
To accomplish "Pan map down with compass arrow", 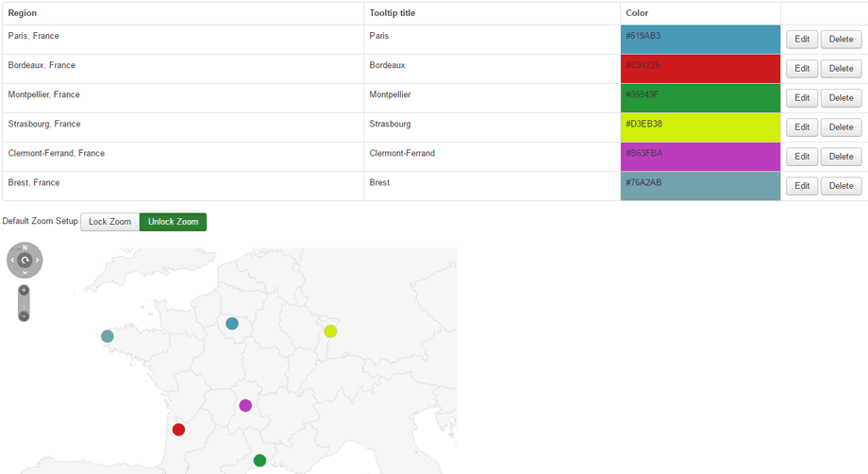I will point(25,273).
